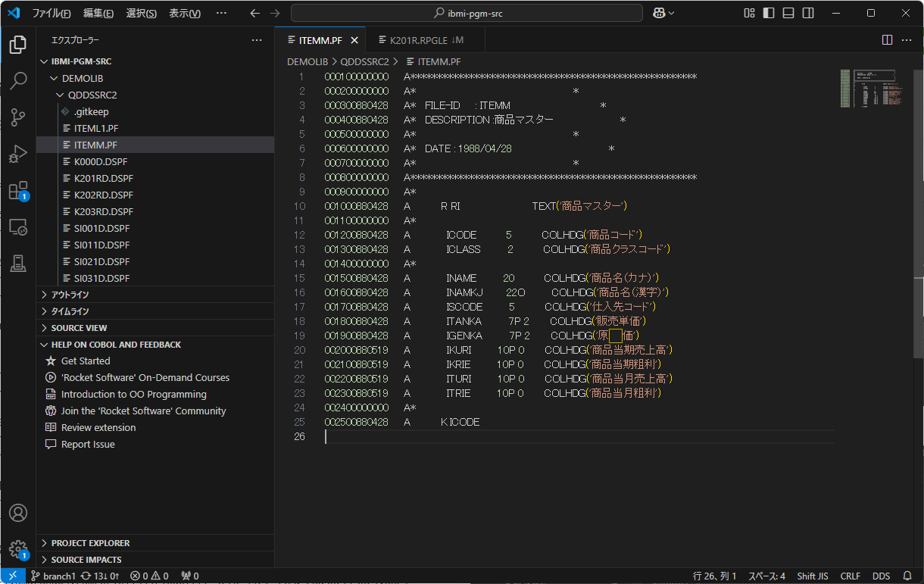Open the Accounts icon in activity bar
924x584 pixels.
tap(18, 513)
